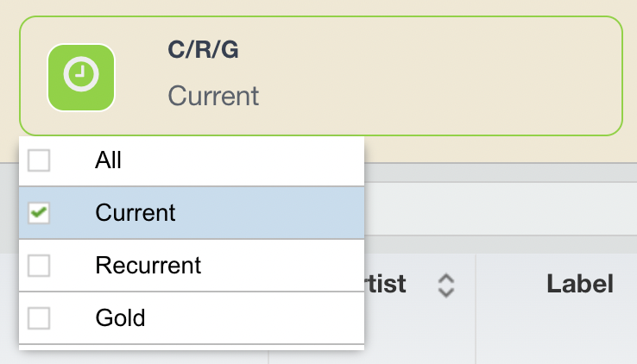This screenshot has width=637, height=364.
Task: Click the gray toolbar strip beside Current option
Action: pos(501,209)
